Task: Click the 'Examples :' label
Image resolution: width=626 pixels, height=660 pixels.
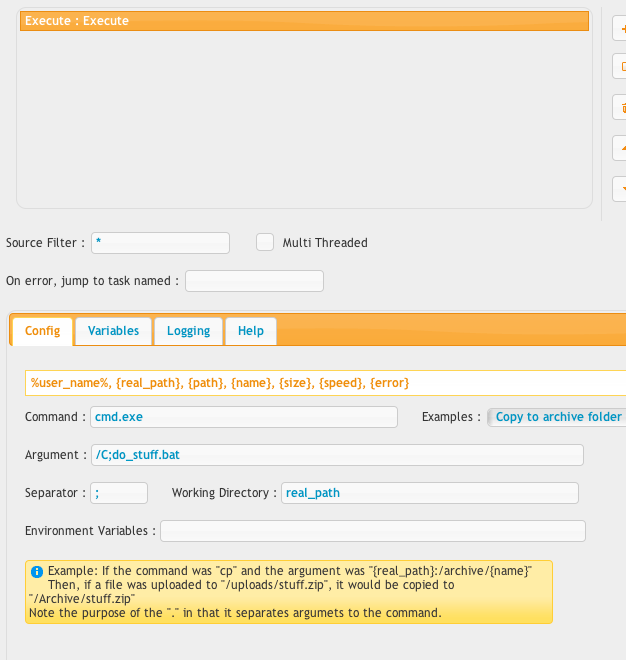Action: click(451, 417)
